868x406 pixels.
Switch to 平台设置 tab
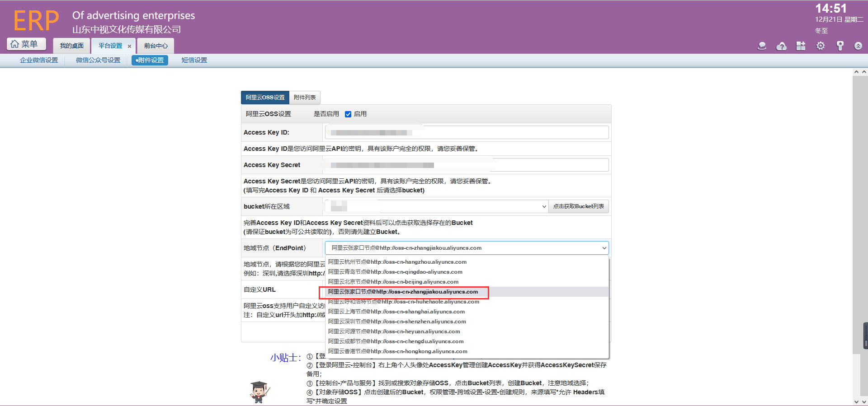110,46
